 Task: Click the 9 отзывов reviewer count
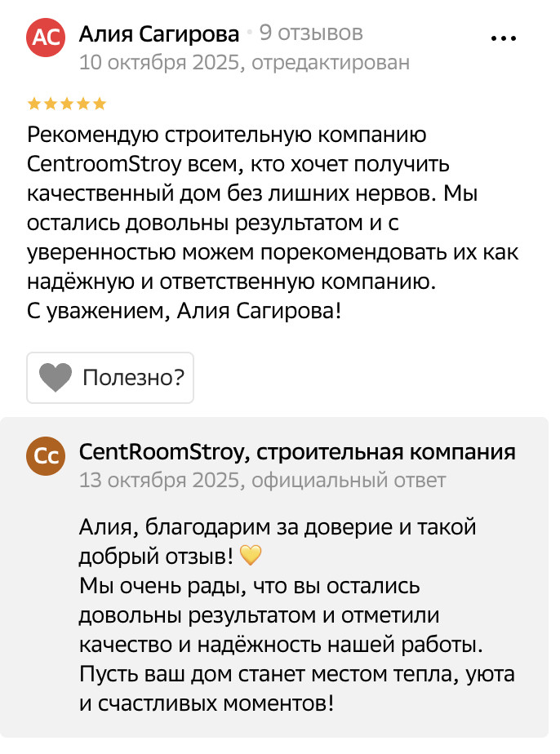tap(311, 33)
